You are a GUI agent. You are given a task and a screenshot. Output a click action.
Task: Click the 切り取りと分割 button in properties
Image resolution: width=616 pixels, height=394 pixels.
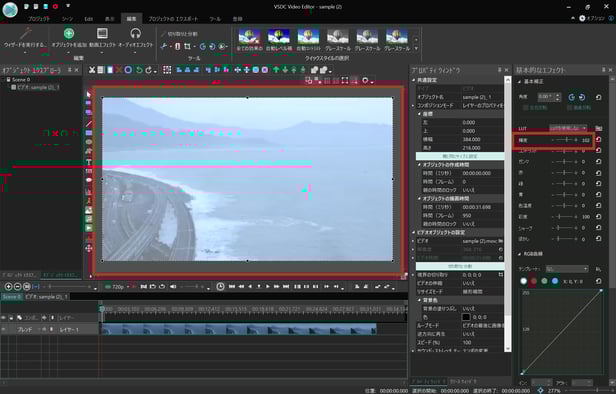[460, 266]
